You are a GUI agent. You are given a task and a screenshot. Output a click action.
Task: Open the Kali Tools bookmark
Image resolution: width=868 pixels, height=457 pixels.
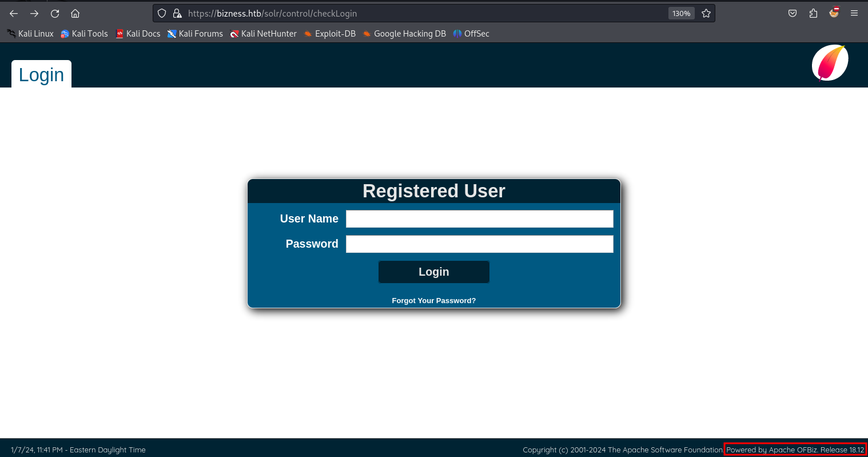click(x=84, y=34)
